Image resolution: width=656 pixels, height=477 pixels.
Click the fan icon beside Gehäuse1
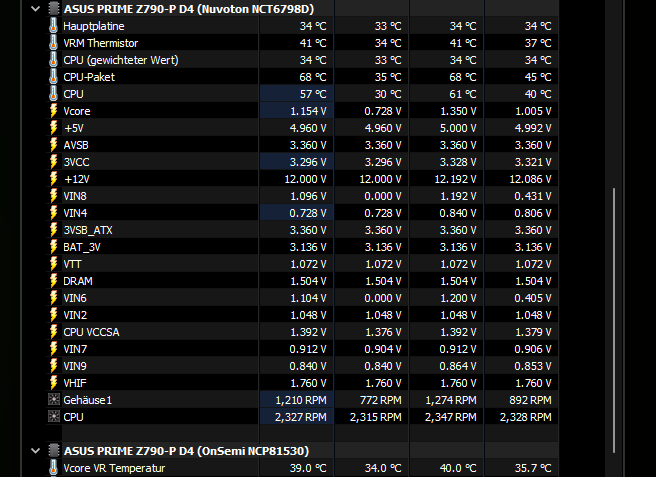pyautogui.click(x=54, y=400)
